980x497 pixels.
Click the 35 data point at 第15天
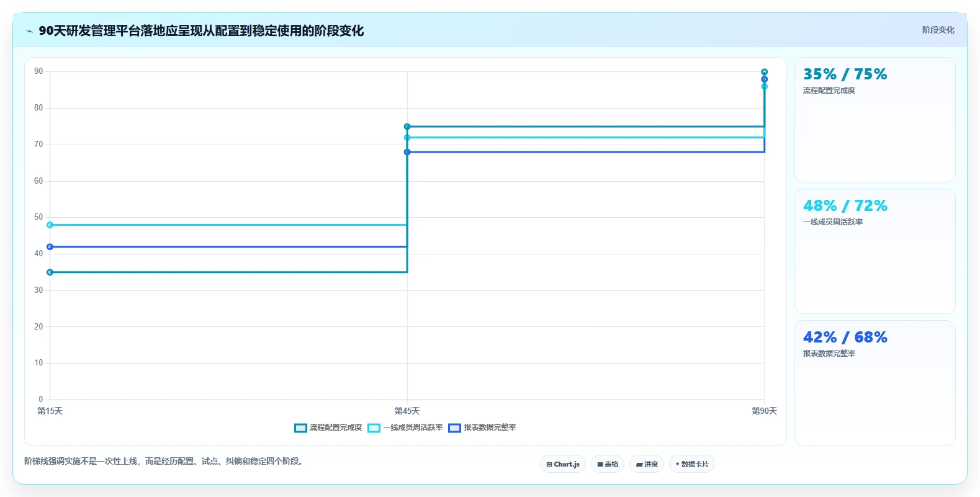click(50, 272)
